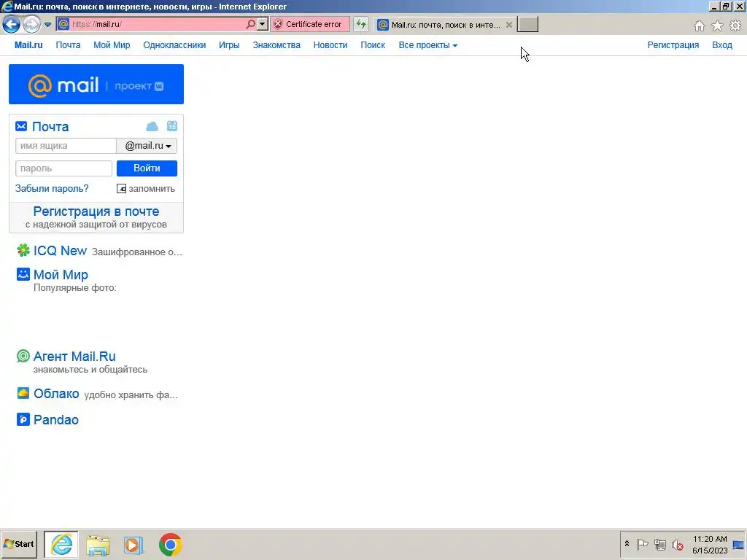Image resolution: width=747 pixels, height=560 pixels.
Task: Click the address bar search magnifier icon
Action: [x=251, y=24]
